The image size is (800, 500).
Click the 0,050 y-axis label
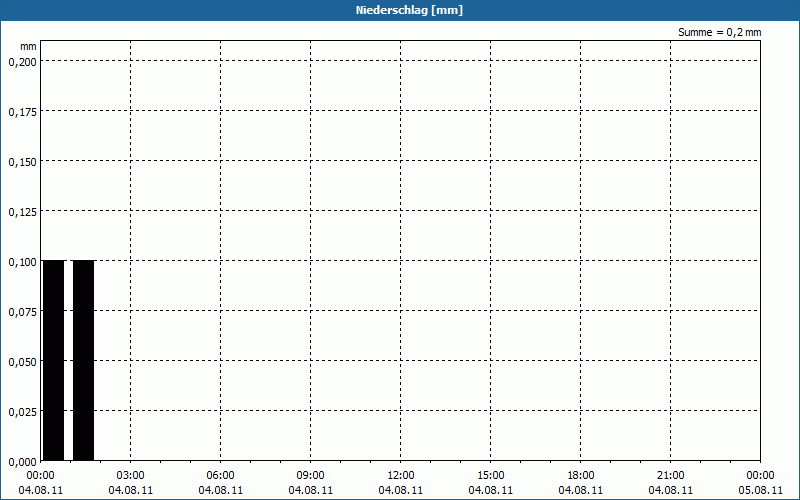coord(22,362)
